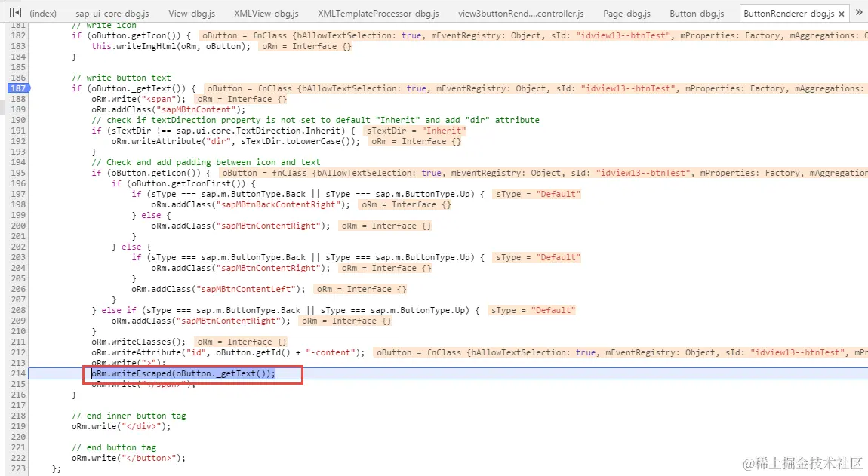
Task: Add a breakpoint on line 203
Action: point(18,257)
